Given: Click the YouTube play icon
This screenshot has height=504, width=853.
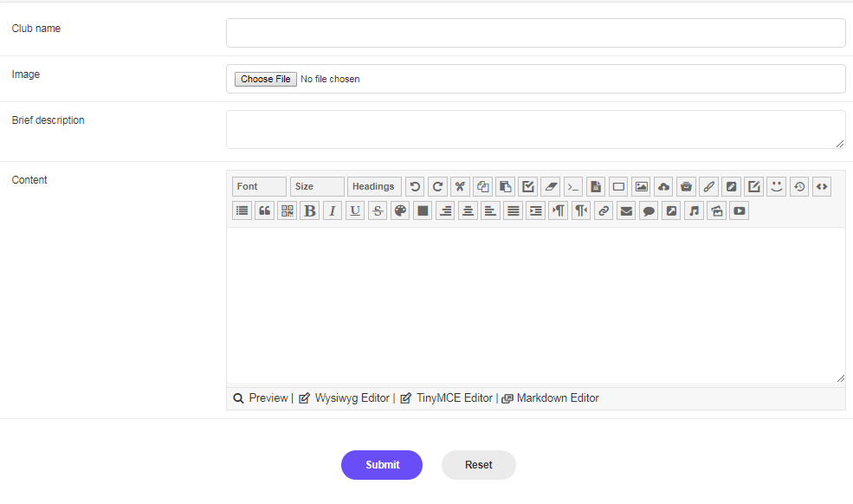Looking at the screenshot, I should [x=739, y=210].
